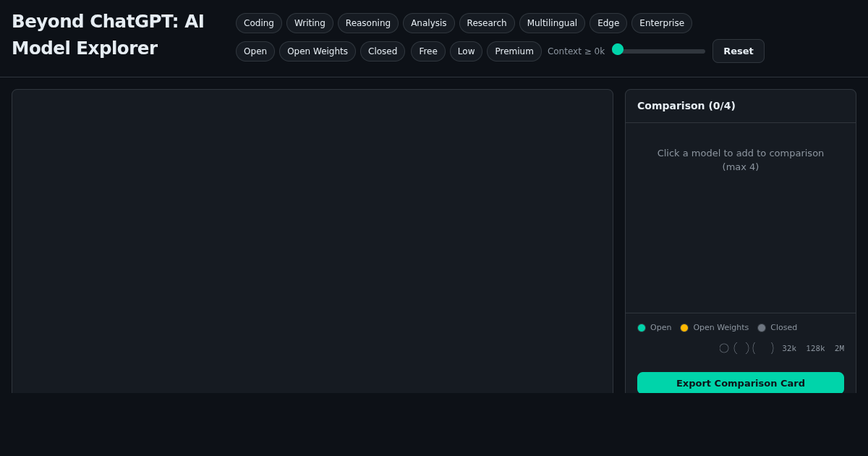Screen dimensions: 868x456
Task: Click the gray Closed legend dot
Action: (762, 328)
